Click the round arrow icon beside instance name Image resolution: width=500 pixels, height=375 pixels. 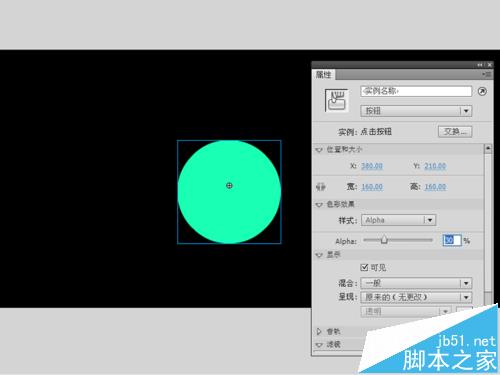[x=482, y=91]
